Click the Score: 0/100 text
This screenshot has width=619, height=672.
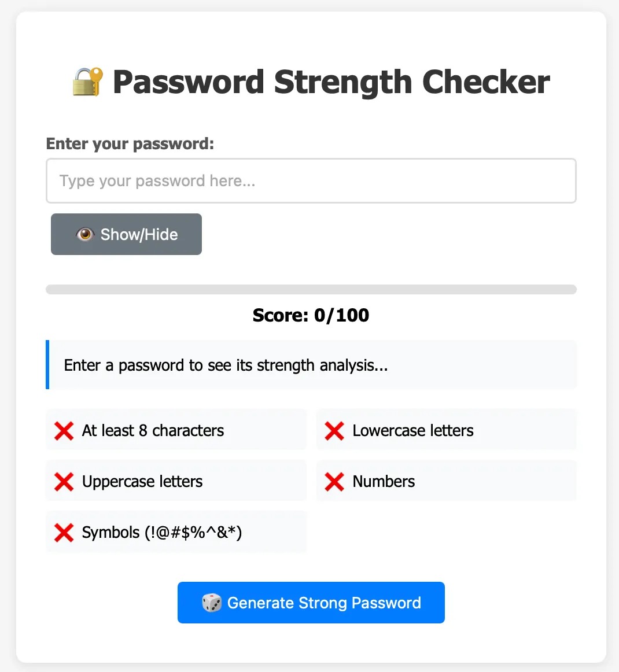311,315
